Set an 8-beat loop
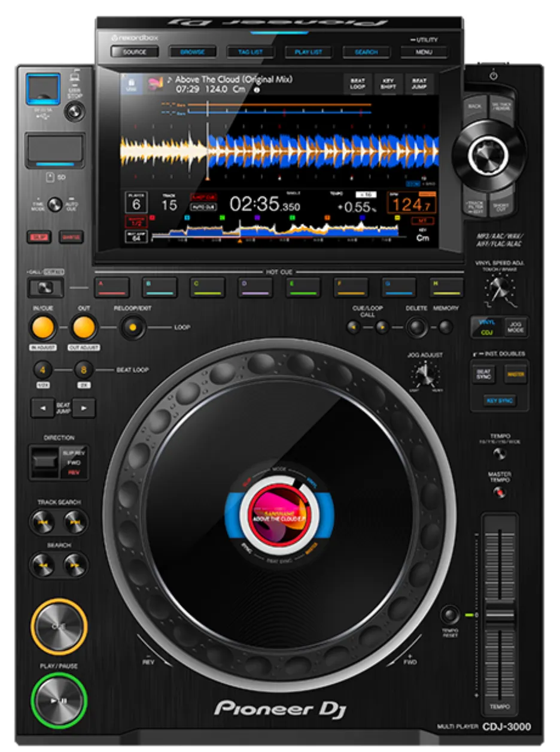Screen dimensions: 560x752 click(x=84, y=369)
